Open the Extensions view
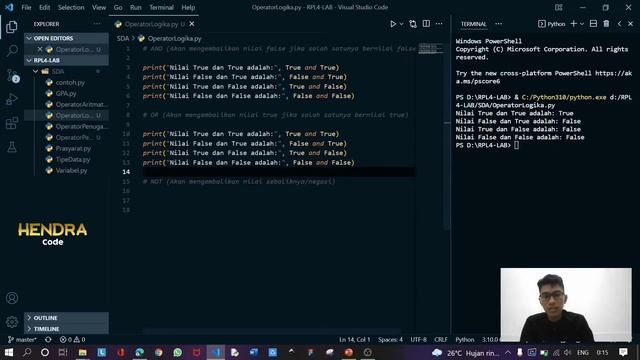This screenshot has width=640, height=360. point(12,123)
